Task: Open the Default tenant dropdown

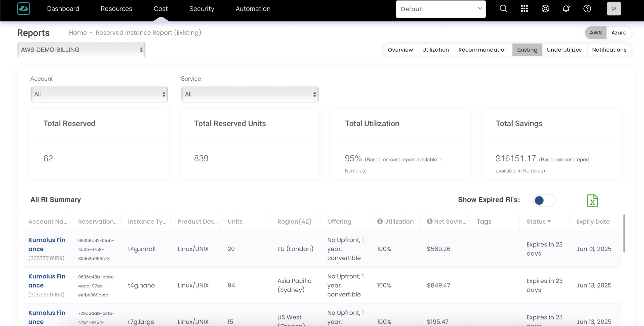Action: point(440,9)
